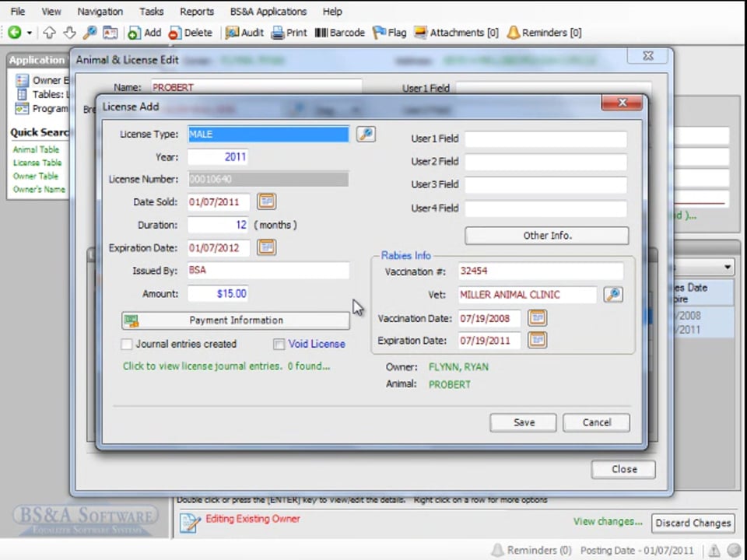Image resolution: width=747 pixels, height=560 pixels.
Task: Click the Year field
Action: 218,157
